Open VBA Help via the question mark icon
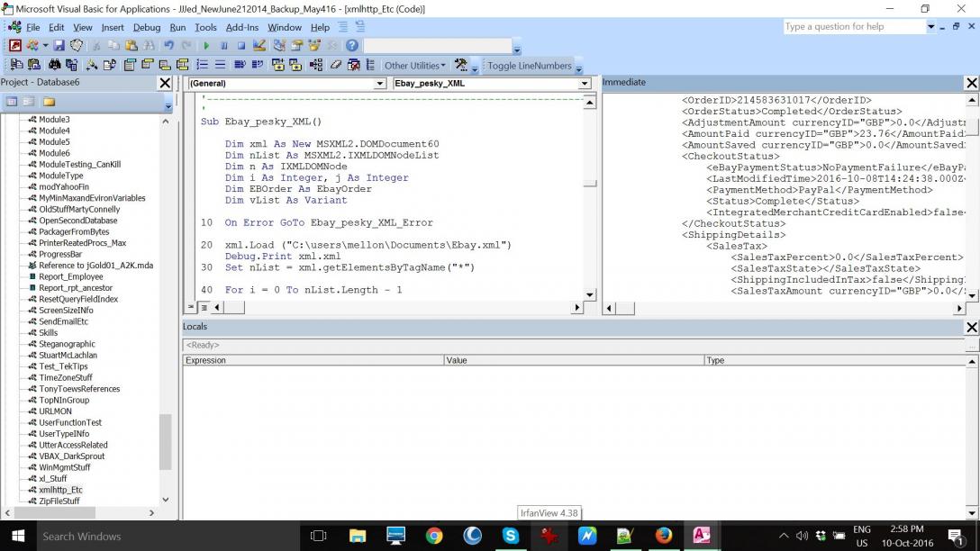Image resolution: width=980 pixels, height=551 pixels. pyautogui.click(x=351, y=45)
